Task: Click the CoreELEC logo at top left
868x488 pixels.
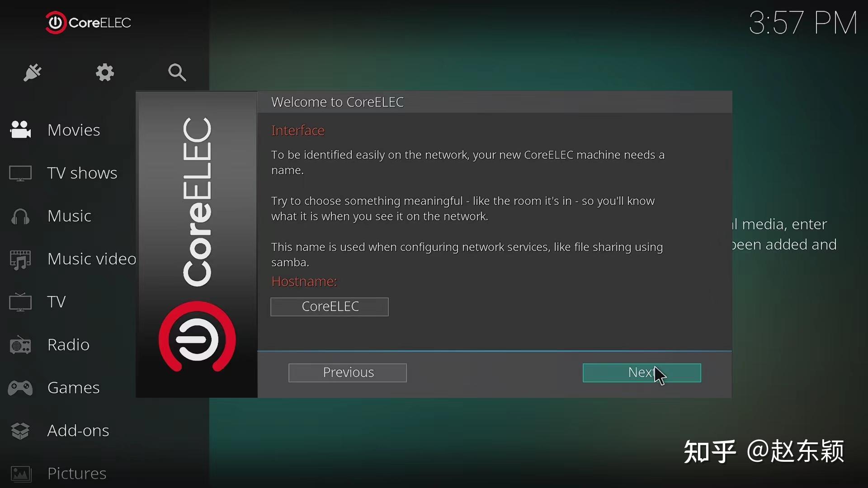Action: (x=88, y=23)
